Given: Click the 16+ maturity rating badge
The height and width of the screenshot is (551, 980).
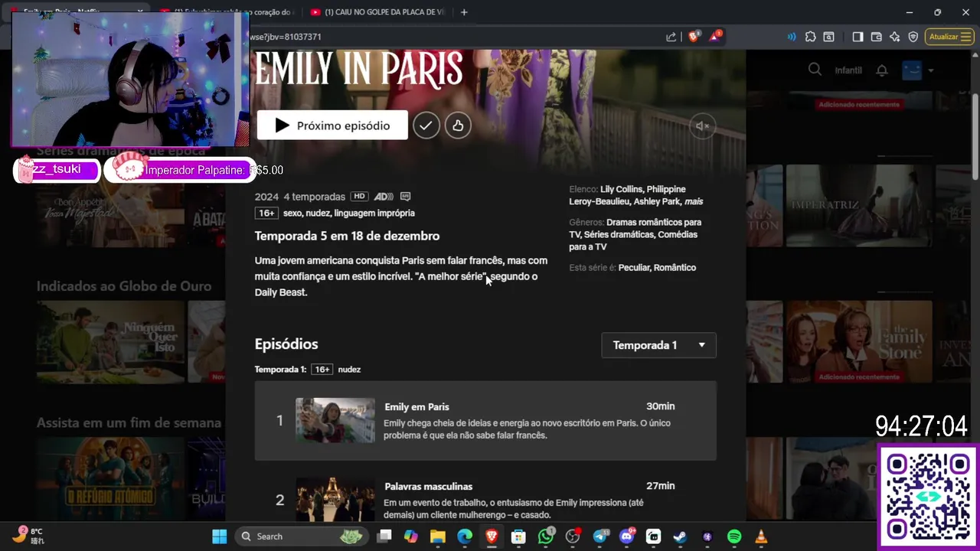Looking at the screenshot, I should (266, 214).
